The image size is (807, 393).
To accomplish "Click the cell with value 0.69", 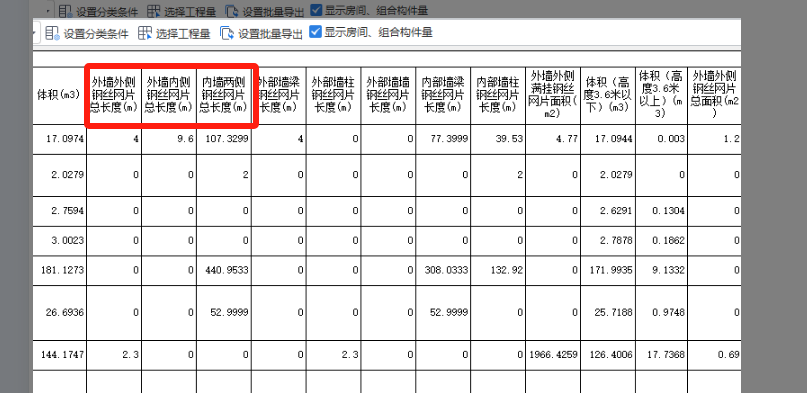I will tap(714, 354).
